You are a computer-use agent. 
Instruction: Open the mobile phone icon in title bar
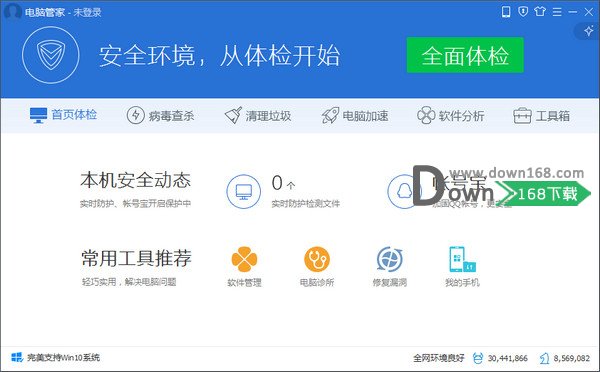tap(506, 12)
